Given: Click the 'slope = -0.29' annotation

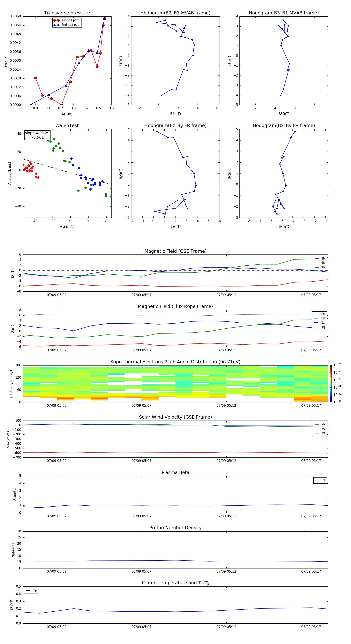Looking at the screenshot, I should (37, 133).
